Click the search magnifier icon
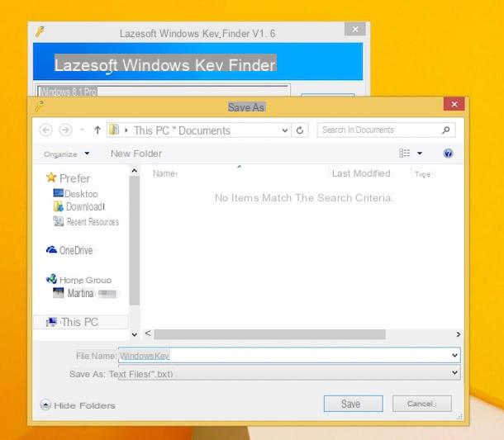504x440 pixels. coord(446,130)
